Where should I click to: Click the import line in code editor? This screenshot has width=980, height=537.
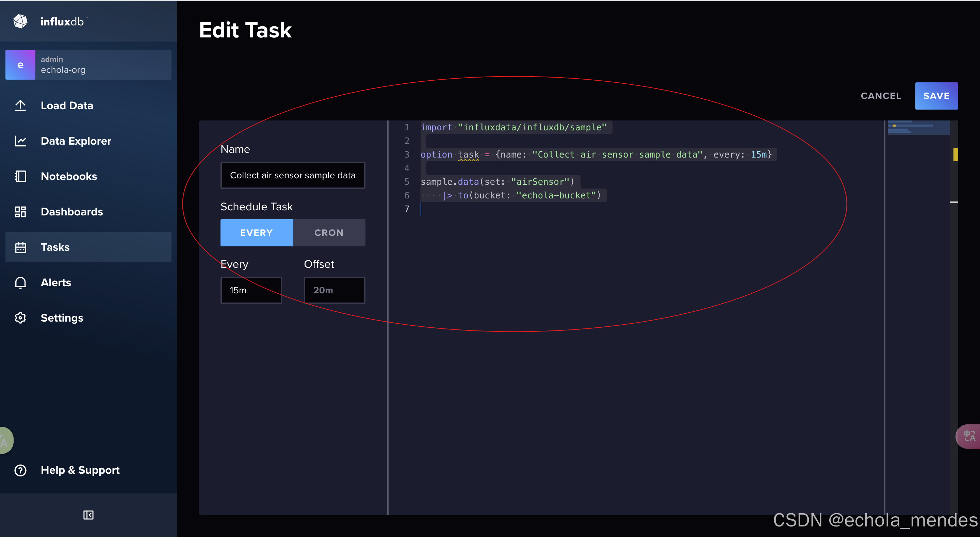pos(513,127)
